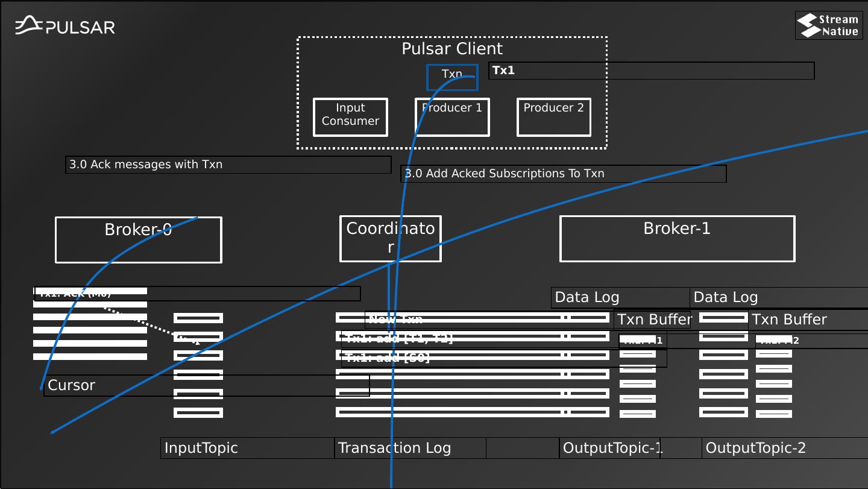Click the Broker-0 box
The image size is (868, 489).
pyautogui.click(x=138, y=239)
